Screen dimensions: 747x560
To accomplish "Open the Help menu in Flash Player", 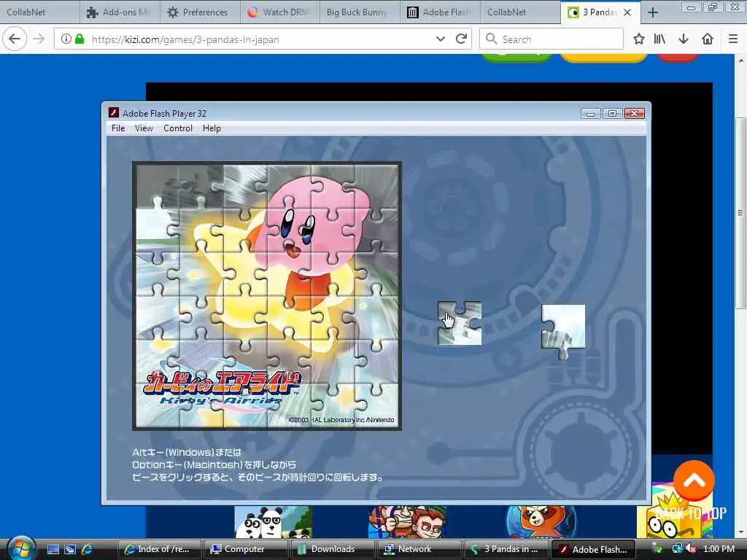I will (212, 128).
